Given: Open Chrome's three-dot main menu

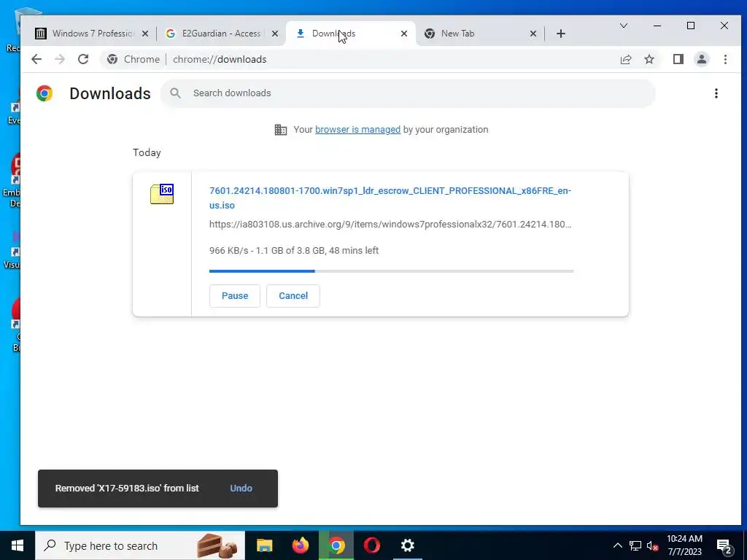Looking at the screenshot, I should pos(725,59).
